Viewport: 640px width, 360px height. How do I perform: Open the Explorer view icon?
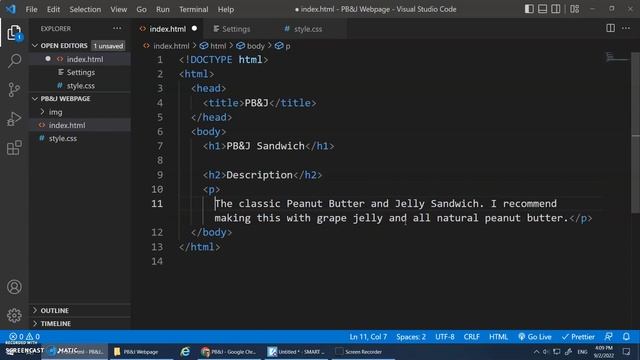pos(14,33)
